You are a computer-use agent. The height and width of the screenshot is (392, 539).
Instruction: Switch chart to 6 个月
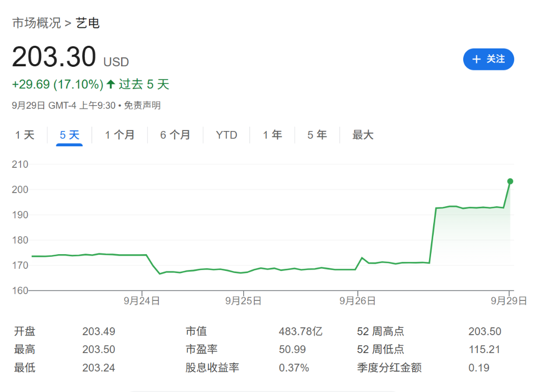175,135
